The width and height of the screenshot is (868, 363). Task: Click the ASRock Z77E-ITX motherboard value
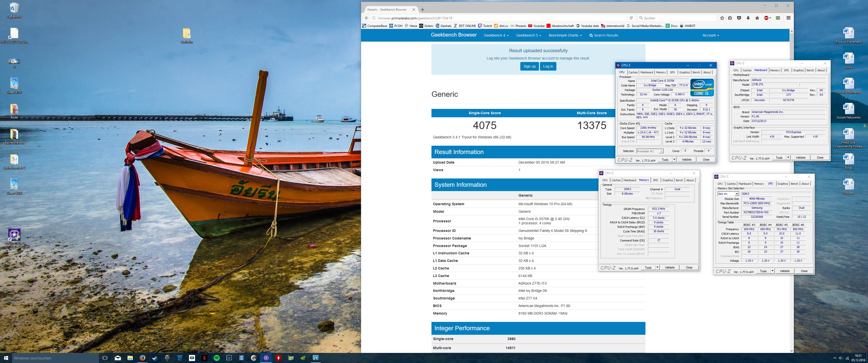(532, 284)
